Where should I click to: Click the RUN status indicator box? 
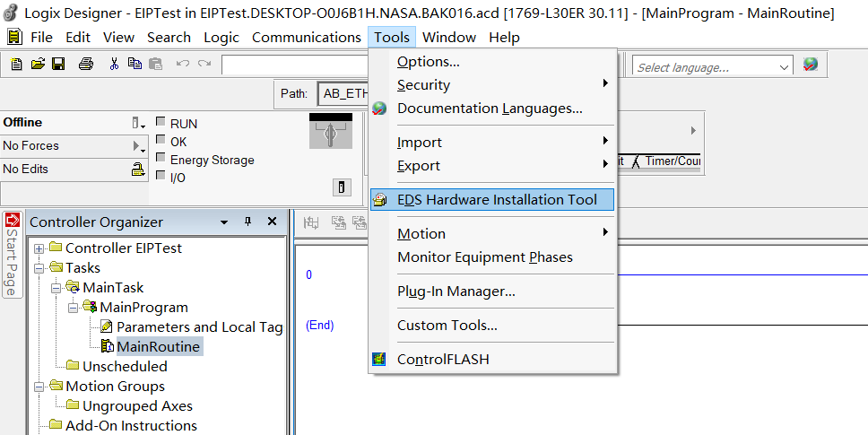point(161,121)
